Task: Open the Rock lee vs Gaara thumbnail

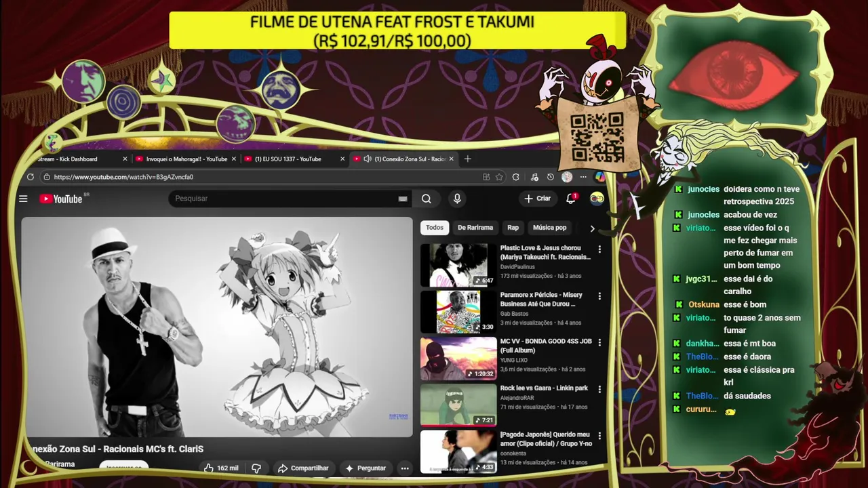Action: pos(458,405)
